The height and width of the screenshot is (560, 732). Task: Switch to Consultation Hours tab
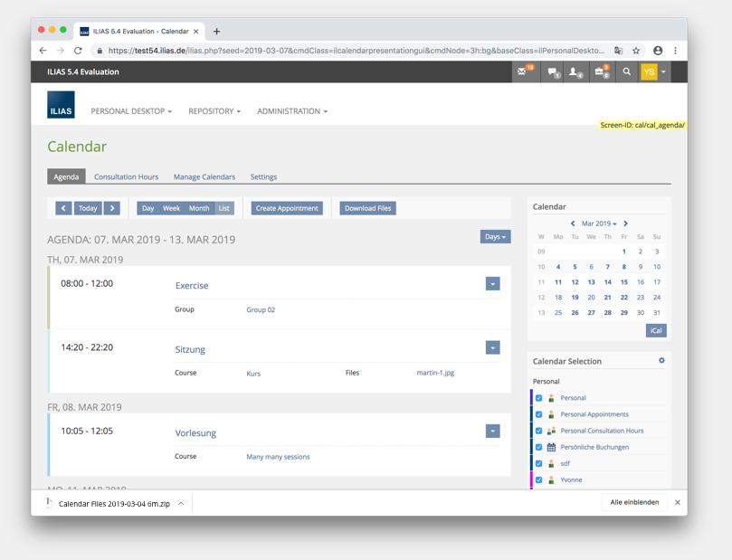[126, 176]
